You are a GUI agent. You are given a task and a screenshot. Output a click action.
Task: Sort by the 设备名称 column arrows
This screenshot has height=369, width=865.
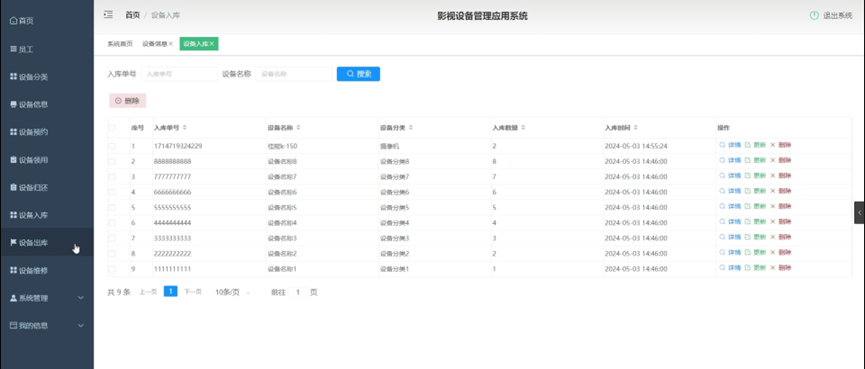(298, 127)
